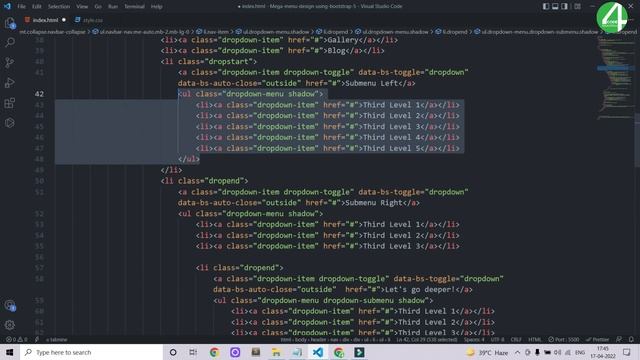This screenshot has height=360, width=640.
Task: Click the feedback icon in status bar
Action: [x=619, y=340]
